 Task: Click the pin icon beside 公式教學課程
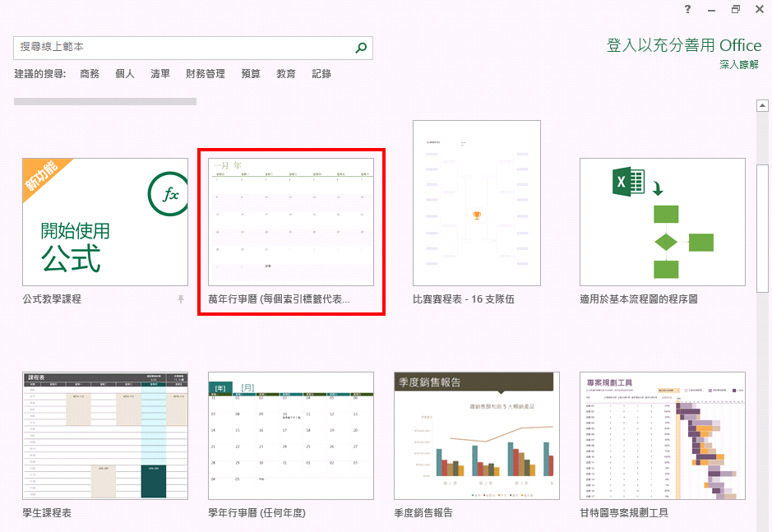click(x=181, y=300)
